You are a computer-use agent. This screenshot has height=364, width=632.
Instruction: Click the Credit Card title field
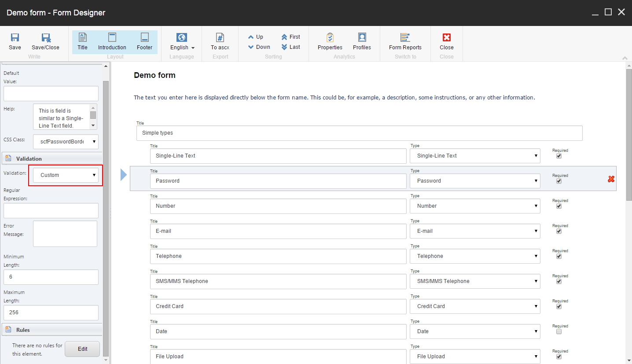coord(278,306)
